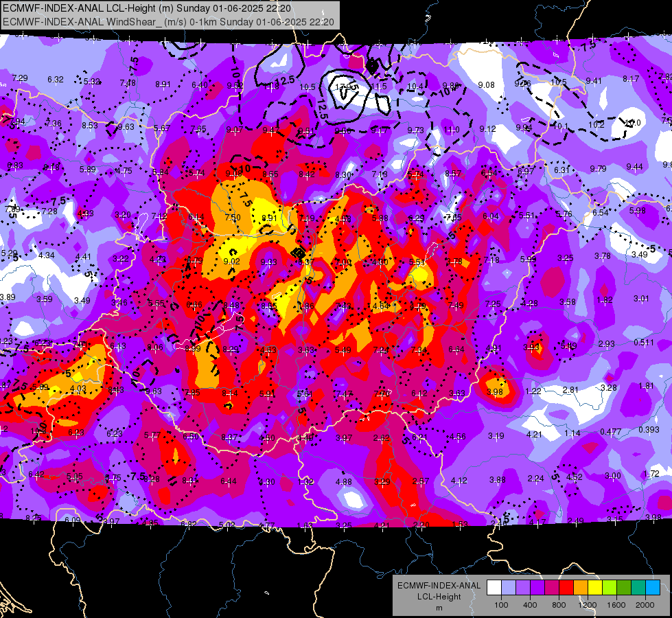Click the grid value 4.88
672x618 pixels.
(344, 482)
